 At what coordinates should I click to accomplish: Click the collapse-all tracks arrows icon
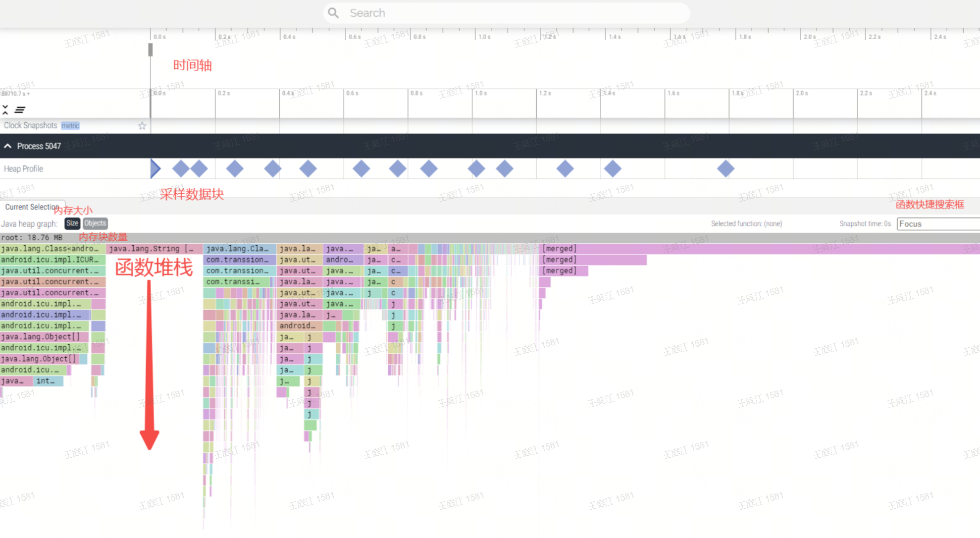[5, 109]
